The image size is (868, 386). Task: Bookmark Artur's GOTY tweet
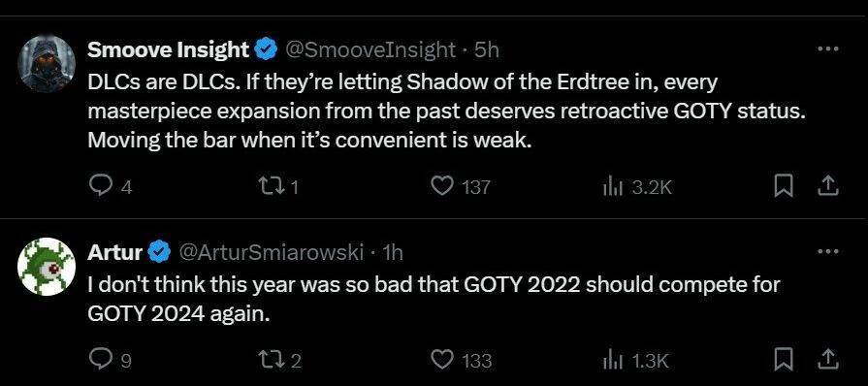tap(783, 361)
